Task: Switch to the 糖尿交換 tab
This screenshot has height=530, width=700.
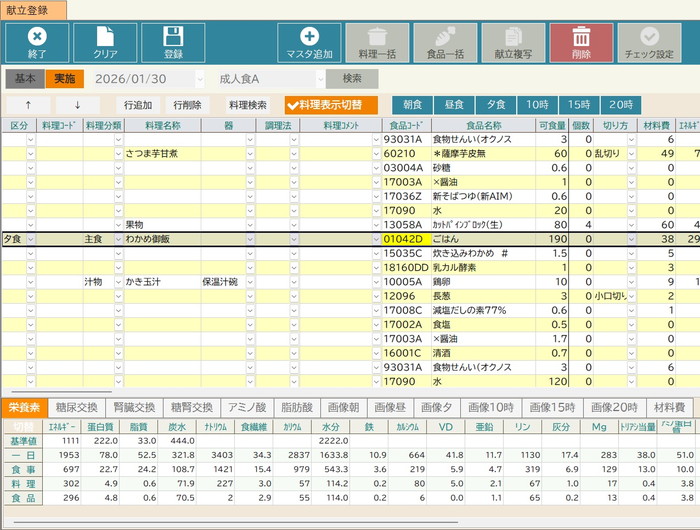Action: (76, 407)
